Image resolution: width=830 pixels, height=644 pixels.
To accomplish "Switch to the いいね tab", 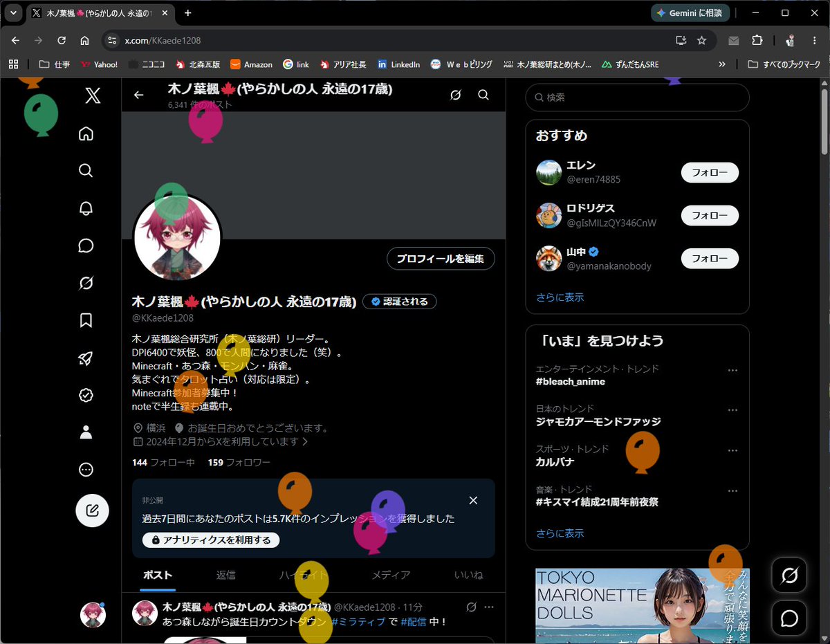I will tap(468, 575).
